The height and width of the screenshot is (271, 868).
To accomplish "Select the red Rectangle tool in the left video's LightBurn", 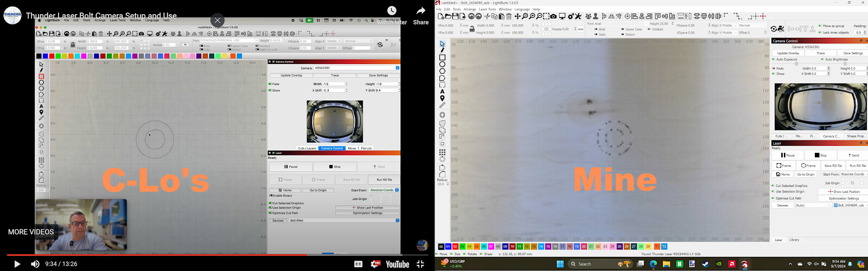I will [x=41, y=76].
